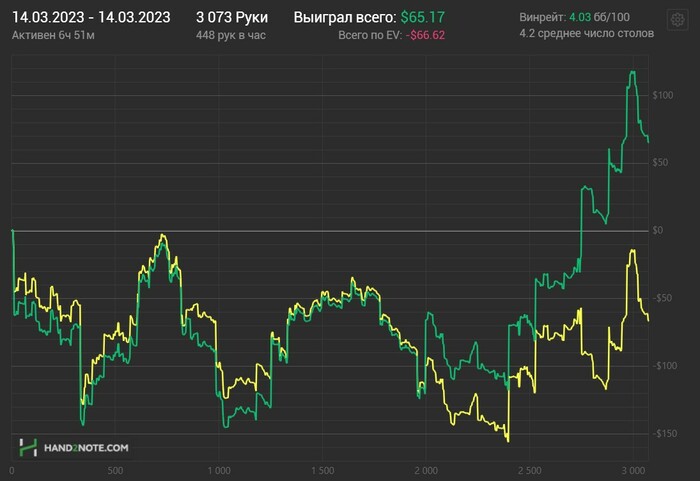The image size is (700, 481).
Task: Click the $0 y-axis label
Action: pyautogui.click(x=658, y=230)
